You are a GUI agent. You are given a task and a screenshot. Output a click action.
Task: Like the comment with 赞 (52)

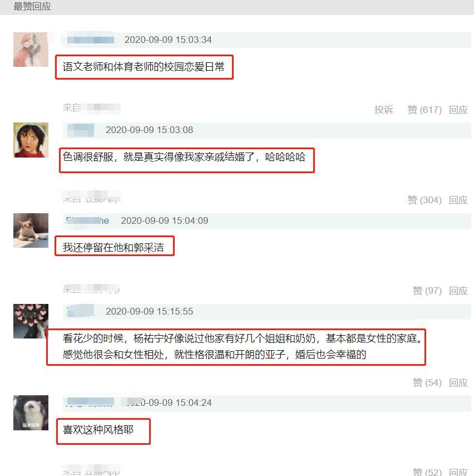coord(427,472)
